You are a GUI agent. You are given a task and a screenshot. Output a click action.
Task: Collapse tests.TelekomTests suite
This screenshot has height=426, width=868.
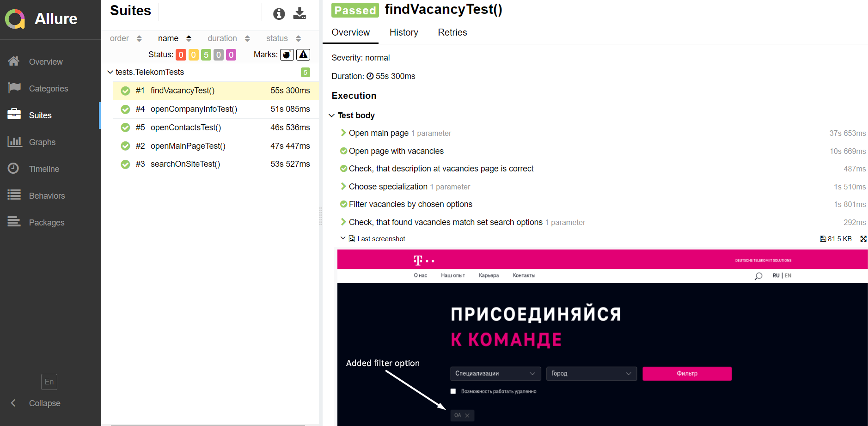pos(110,72)
